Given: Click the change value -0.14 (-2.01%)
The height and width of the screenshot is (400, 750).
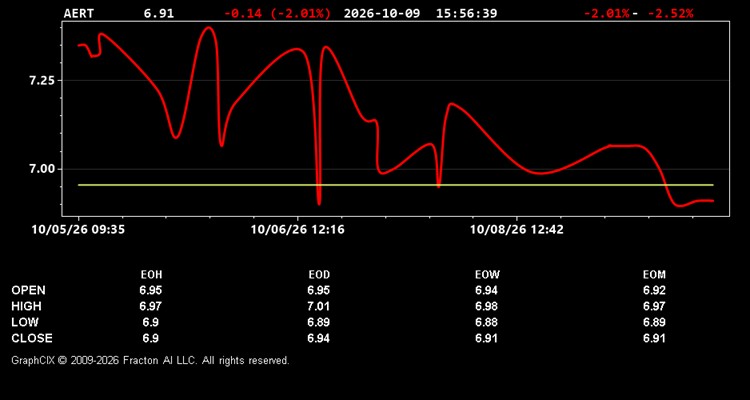Looking at the screenshot, I should click(x=277, y=13).
